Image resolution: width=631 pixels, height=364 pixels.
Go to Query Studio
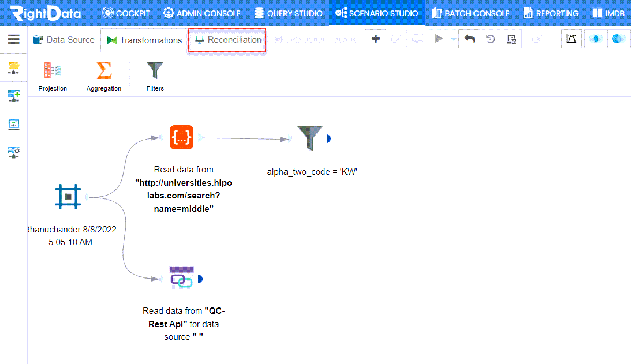click(288, 13)
